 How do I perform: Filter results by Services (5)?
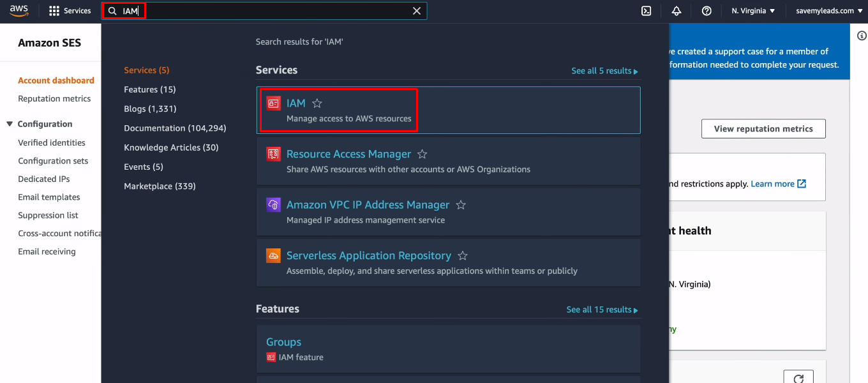147,70
